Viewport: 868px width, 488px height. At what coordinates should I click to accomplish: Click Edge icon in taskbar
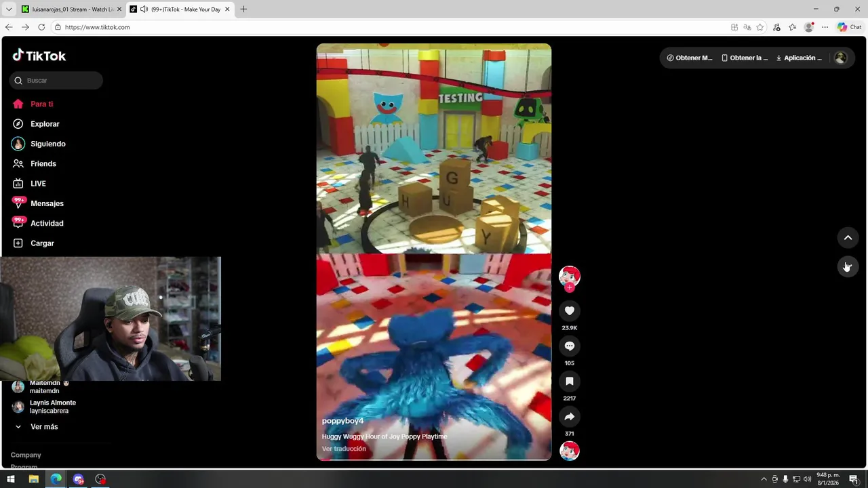coord(56,479)
